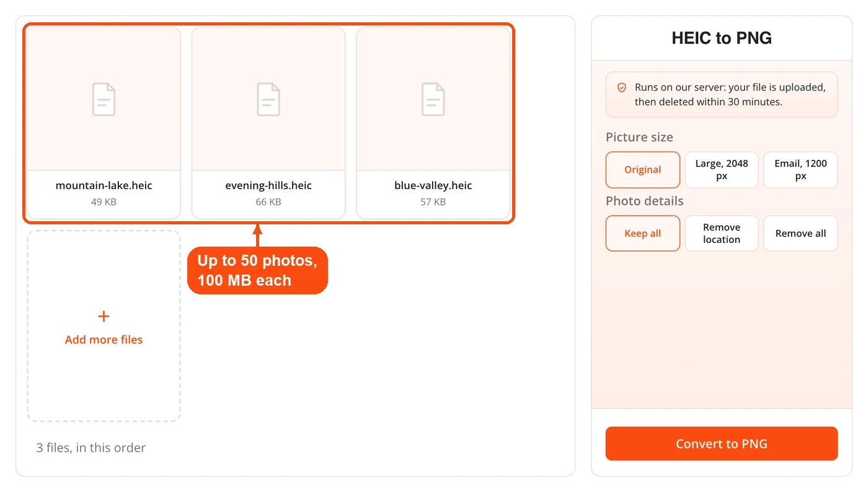Select mountain-lake.heic file name
The height and width of the screenshot is (492, 868).
coord(104,185)
